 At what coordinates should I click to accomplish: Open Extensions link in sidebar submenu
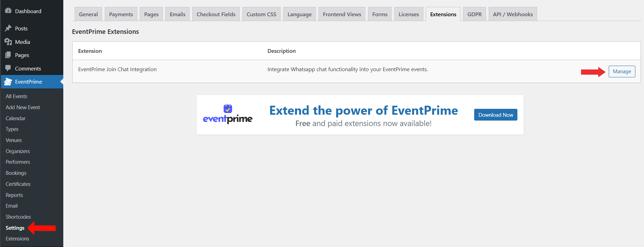(17, 239)
